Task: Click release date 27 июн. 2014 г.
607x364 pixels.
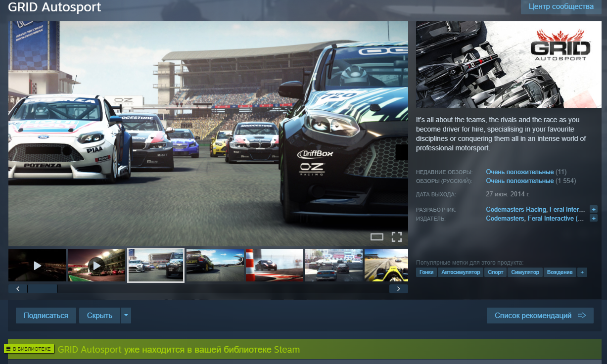Action: pos(508,194)
